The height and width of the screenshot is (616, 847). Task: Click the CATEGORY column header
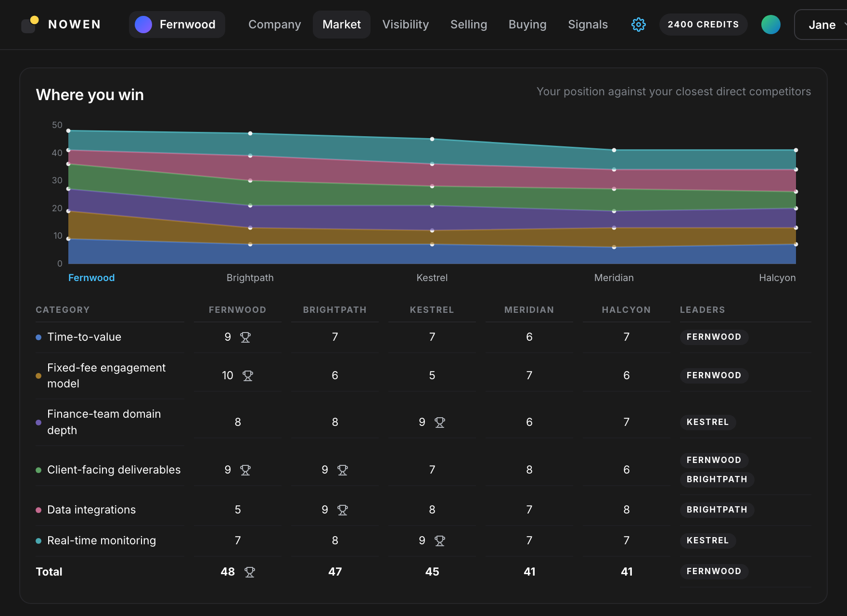(63, 310)
